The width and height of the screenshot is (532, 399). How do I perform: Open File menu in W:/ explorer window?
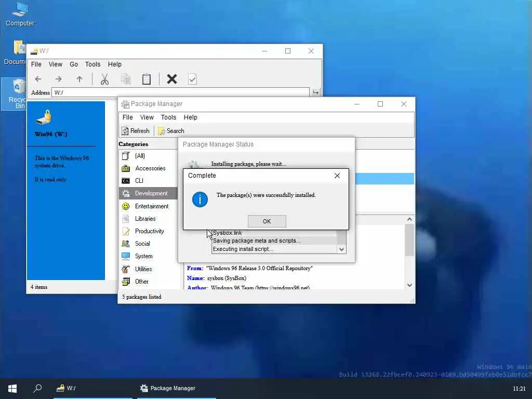[36, 64]
